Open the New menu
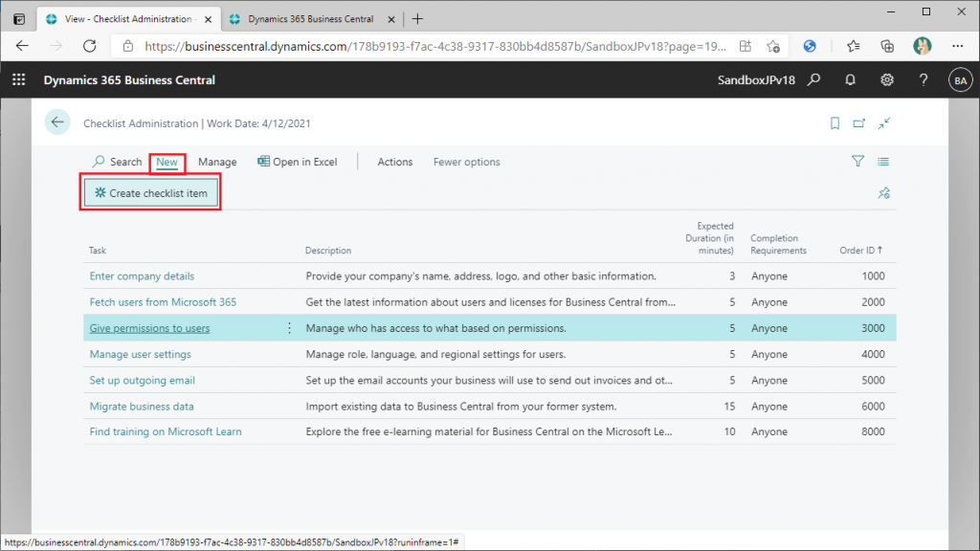This screenshot has height=551, width=980. point(167,162)
